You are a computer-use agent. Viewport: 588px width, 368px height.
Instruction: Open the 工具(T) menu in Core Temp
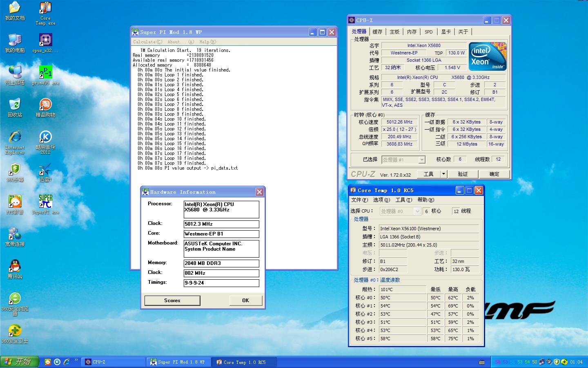pos(403,200)
